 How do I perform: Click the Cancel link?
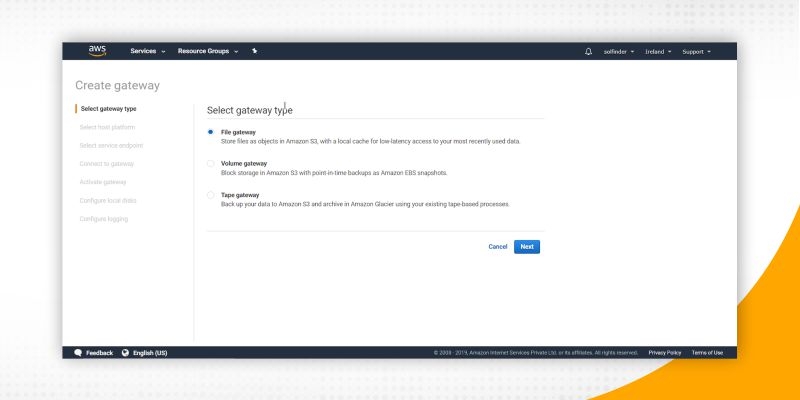coord(498,246)
